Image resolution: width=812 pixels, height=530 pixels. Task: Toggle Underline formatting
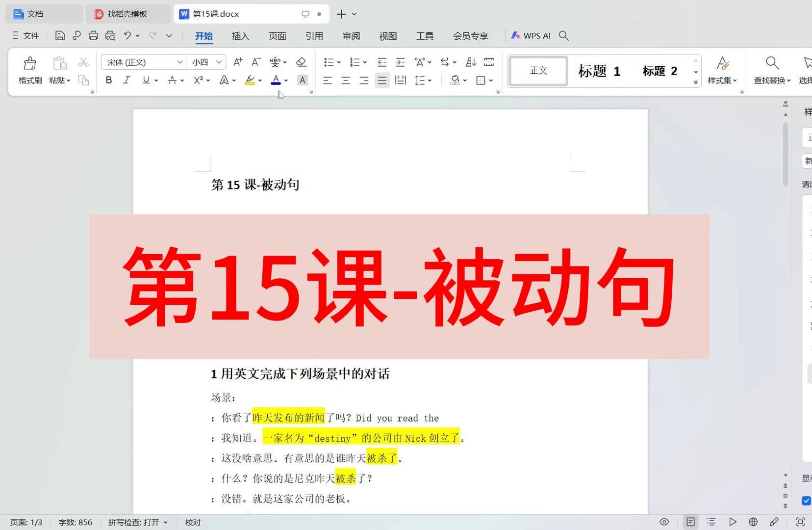click(146, 80)
